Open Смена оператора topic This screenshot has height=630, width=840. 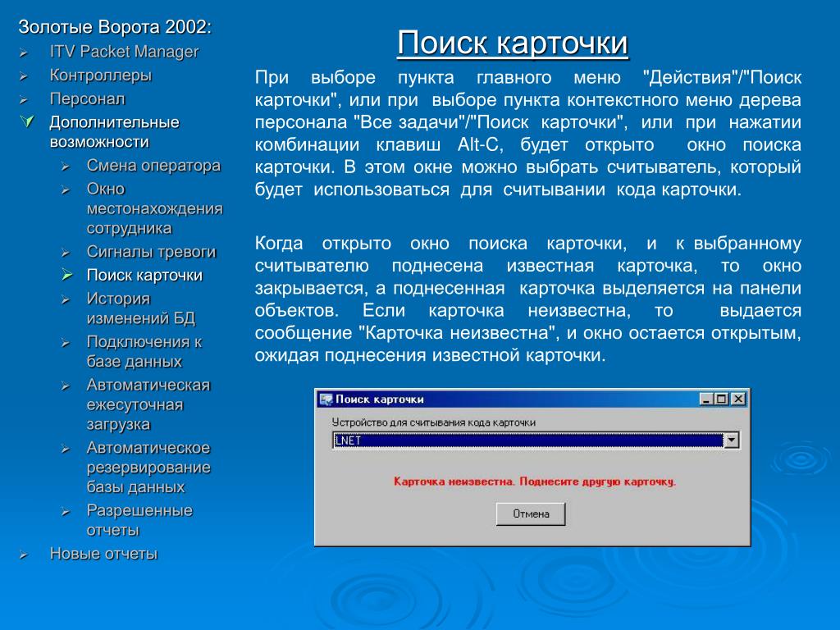click(153, 166)
